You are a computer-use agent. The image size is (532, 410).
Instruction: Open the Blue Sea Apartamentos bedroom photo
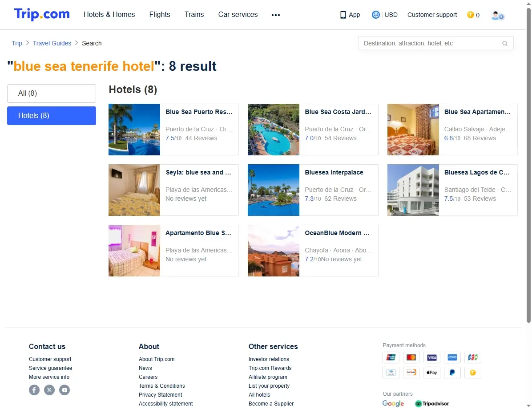pos(413,130)
